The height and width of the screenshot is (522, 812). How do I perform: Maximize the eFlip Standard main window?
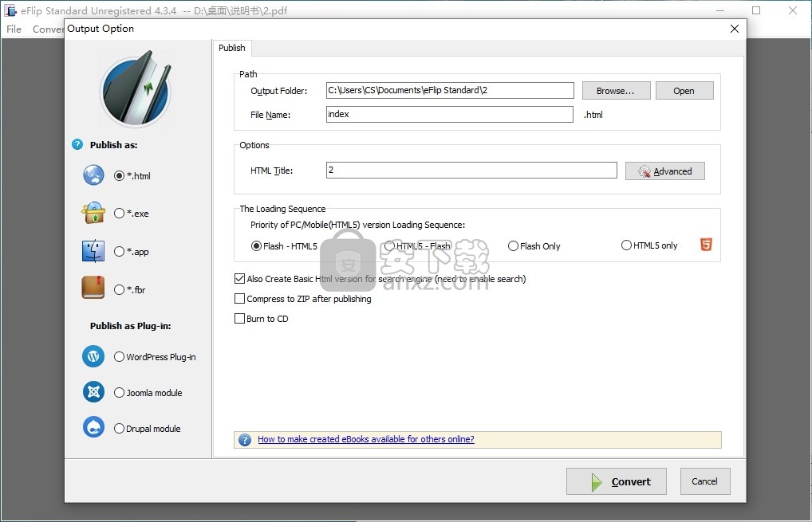click(756, 10)
